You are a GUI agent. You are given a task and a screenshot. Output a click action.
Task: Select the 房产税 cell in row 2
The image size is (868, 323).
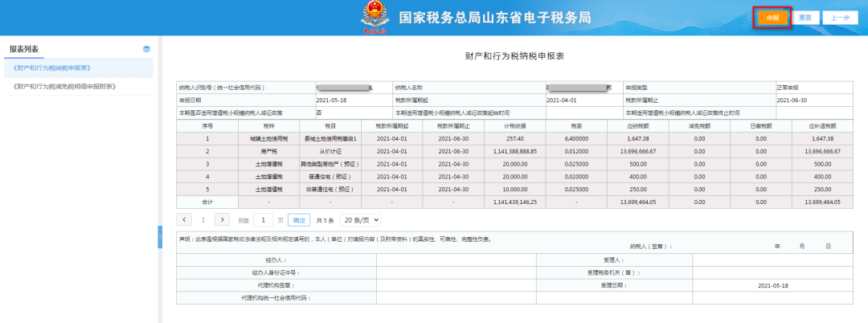pyautogui.click(x=268, y=151)
